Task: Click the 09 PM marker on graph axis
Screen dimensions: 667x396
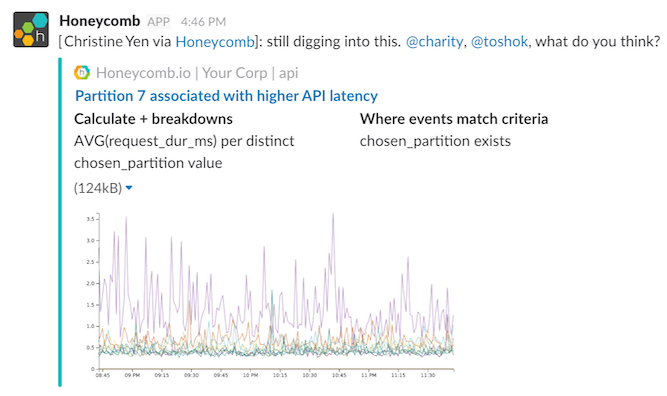Action: tap(132, 376)
